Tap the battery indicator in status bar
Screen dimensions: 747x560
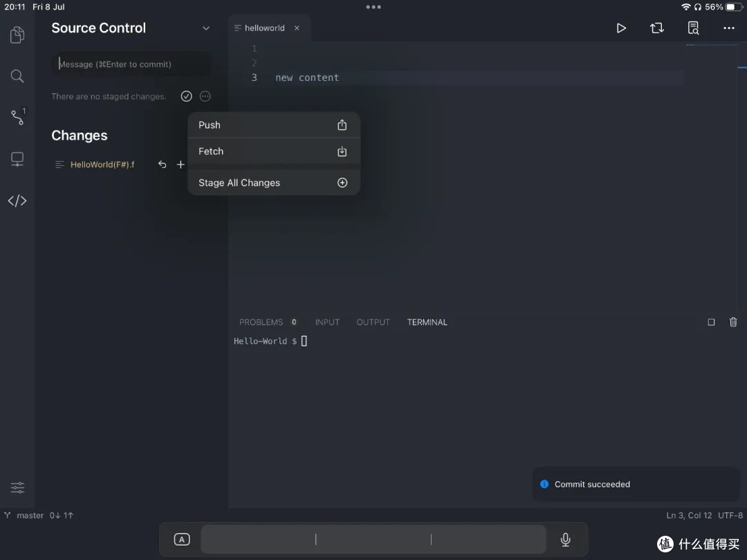tap(734, 7)
